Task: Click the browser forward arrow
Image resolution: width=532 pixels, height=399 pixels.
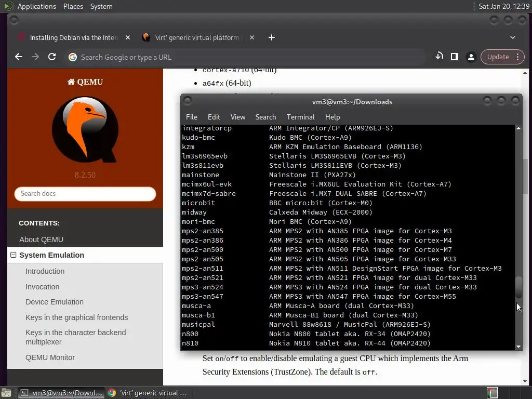Action: tap(35, 57)
